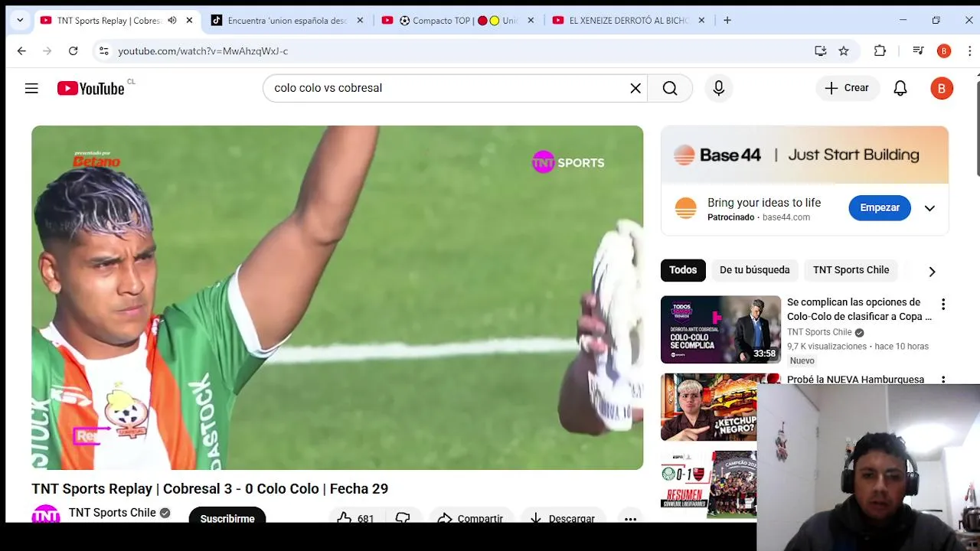This screenshot has height=551, width=980.
Task: Open Se complican las opciones de Colo-Colo title
Action: [x=859, y=309]
